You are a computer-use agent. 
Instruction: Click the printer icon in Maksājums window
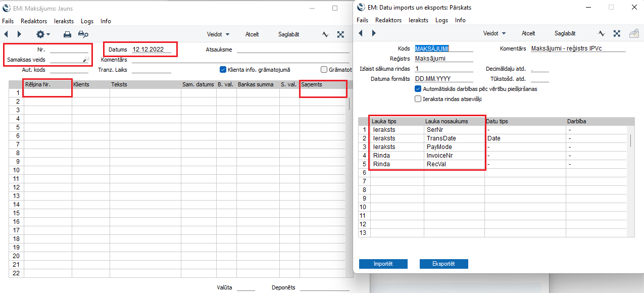click(67, 34)
